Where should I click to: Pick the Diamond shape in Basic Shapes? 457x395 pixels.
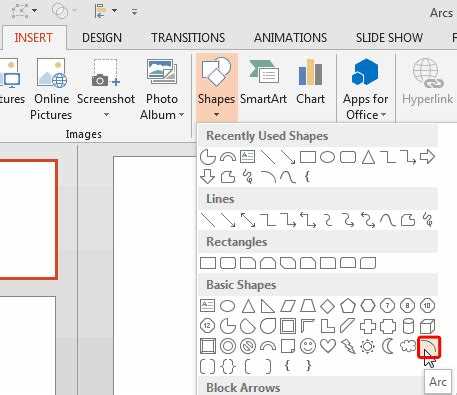pyautogui.click(x=327, y=306)
